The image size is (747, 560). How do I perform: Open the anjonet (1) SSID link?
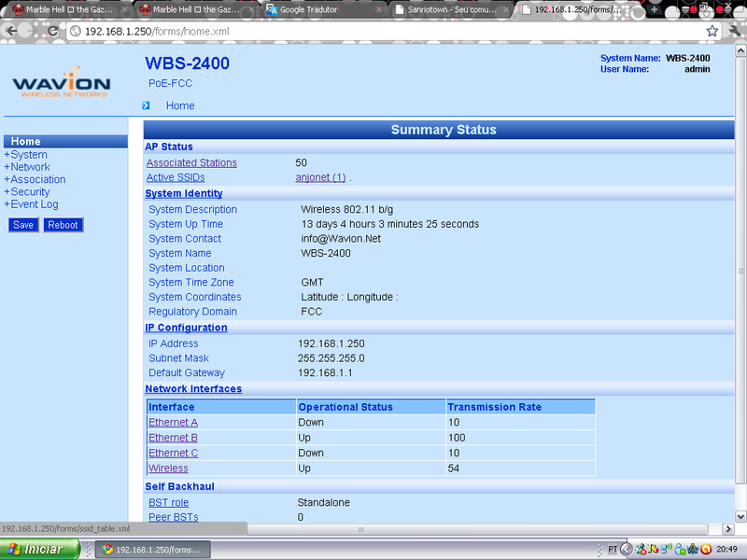pos(320,177)
